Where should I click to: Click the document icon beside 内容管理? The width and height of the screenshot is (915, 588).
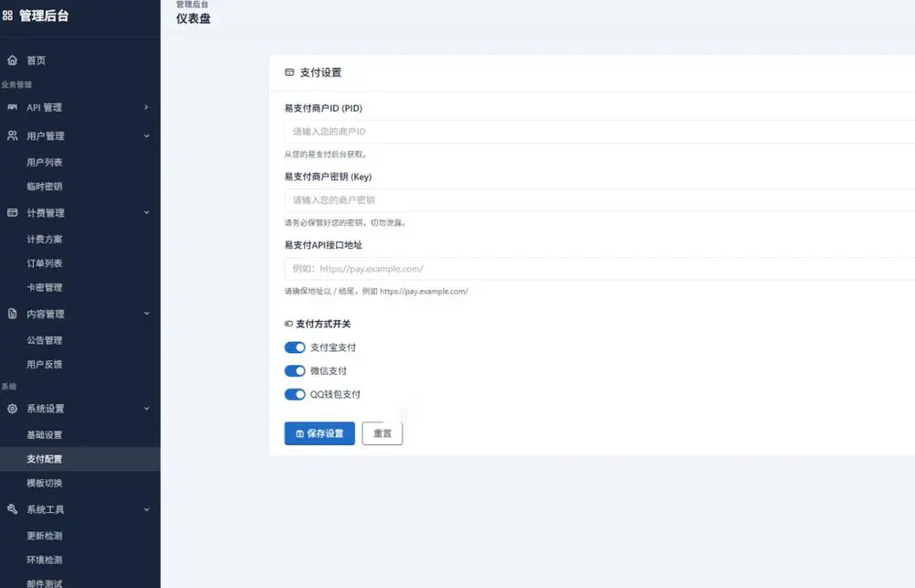click(12, 314)
